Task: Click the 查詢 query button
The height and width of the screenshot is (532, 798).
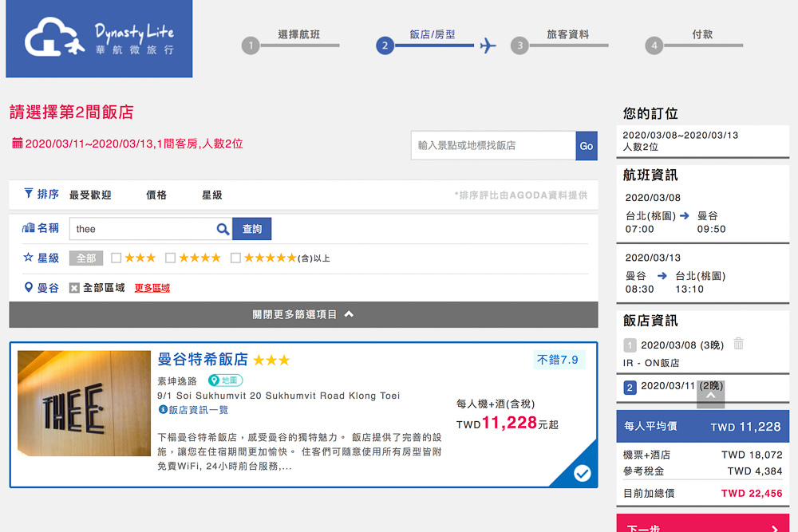Action: pyautogui.click(x=252, y=229)
